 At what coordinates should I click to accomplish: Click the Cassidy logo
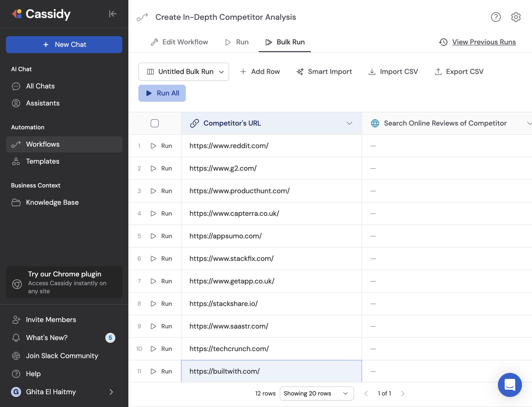click(42, 14)
